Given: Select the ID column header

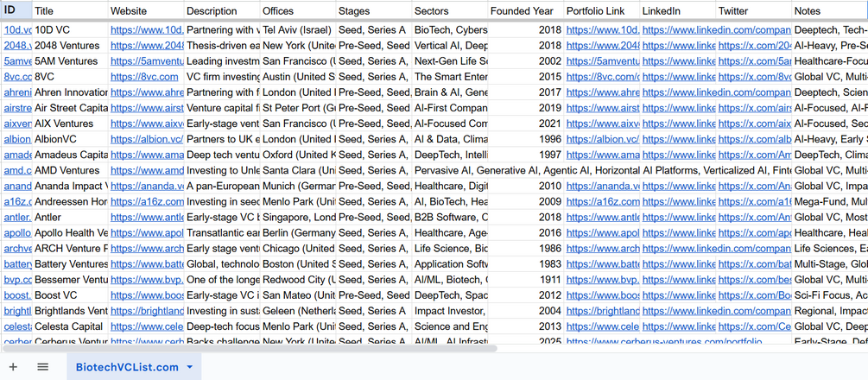Looking at the screenshot, I should 16,10.
